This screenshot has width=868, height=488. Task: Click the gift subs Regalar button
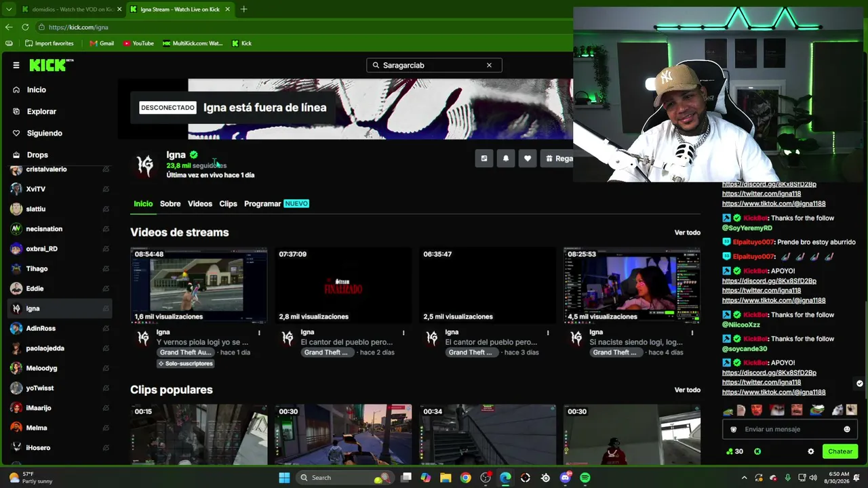coord(558,159)
